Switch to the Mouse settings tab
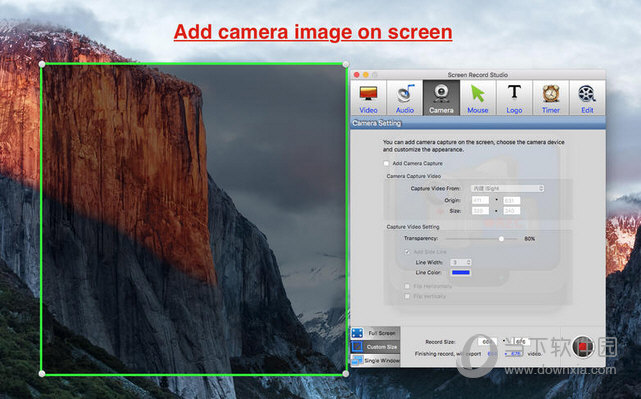 (x=477, y=98)
